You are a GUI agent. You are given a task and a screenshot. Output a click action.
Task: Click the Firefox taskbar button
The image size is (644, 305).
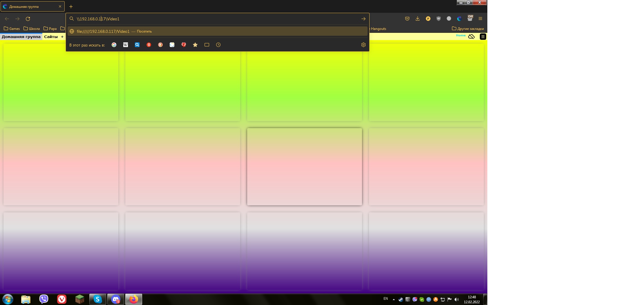point(134,299)
